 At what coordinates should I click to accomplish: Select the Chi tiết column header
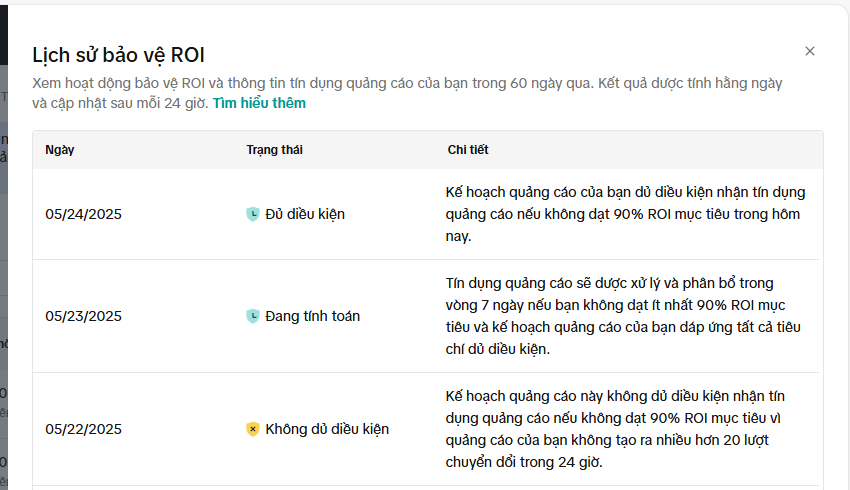click(467, 150)
